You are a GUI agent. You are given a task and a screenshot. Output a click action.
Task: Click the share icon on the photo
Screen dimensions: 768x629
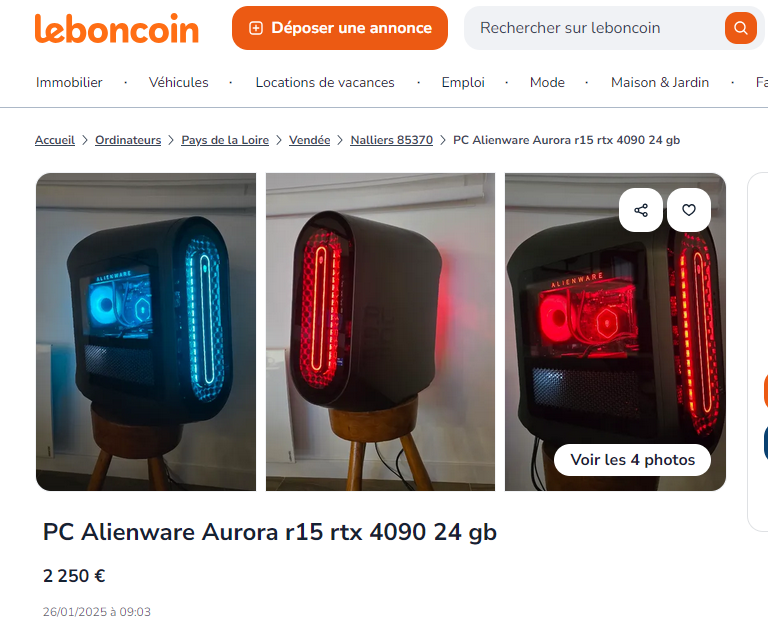(641, 210)
